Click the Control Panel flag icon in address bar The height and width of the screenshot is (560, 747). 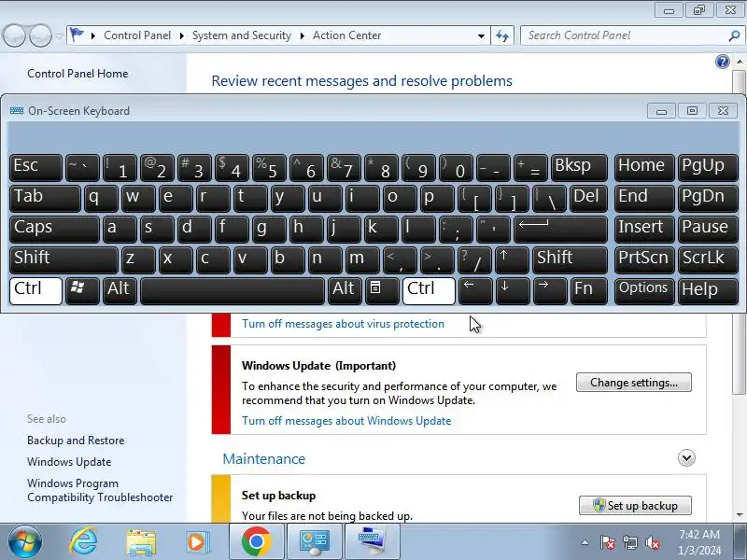(77, 35)
